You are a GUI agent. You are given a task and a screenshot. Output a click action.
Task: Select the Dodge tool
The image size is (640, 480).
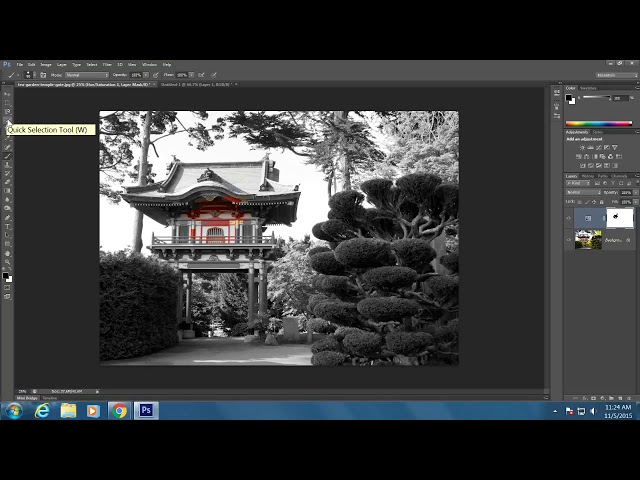tap(7, 209)
